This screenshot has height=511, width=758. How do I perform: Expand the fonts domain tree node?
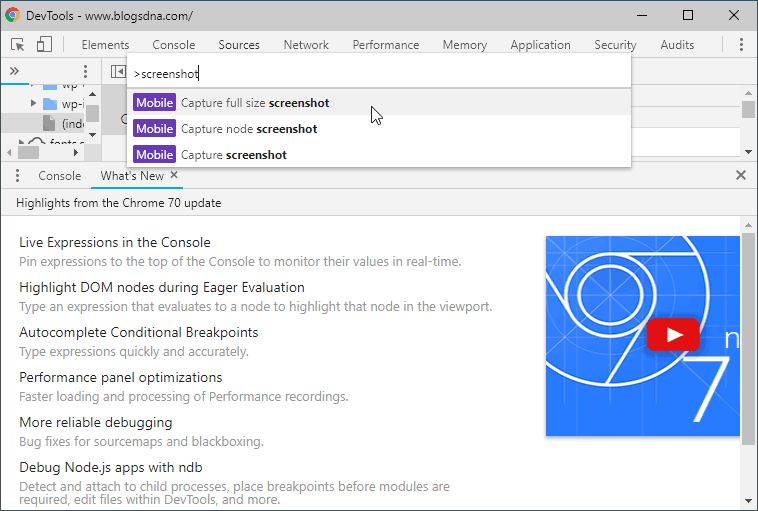tap(21, 142)
